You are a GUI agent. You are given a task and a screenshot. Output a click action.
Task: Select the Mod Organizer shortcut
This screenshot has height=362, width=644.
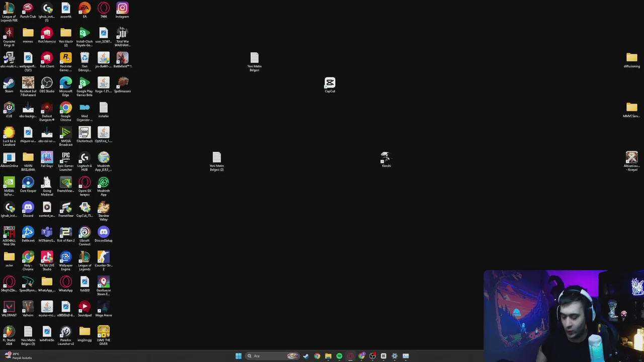coord(85,112)
